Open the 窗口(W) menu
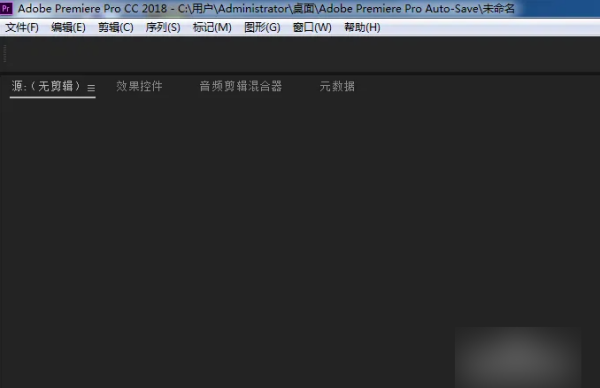 pos(312,27)
